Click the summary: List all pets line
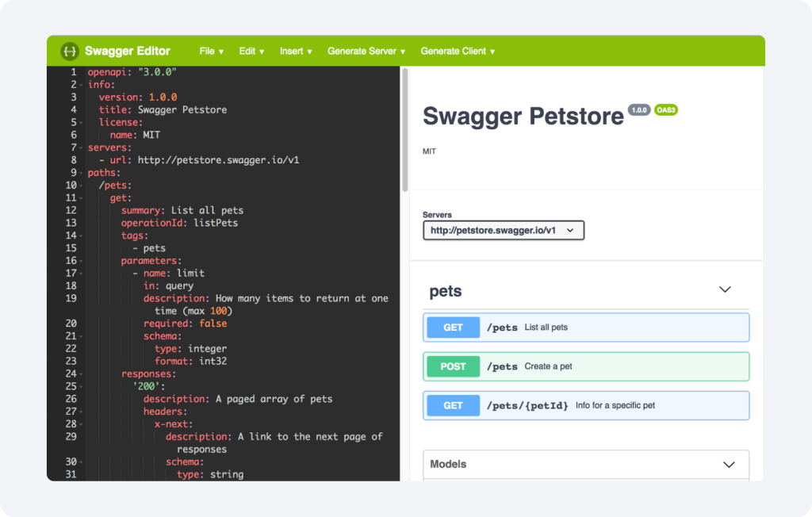Screen dimensions: 812x517 click(x=182, y=210)
